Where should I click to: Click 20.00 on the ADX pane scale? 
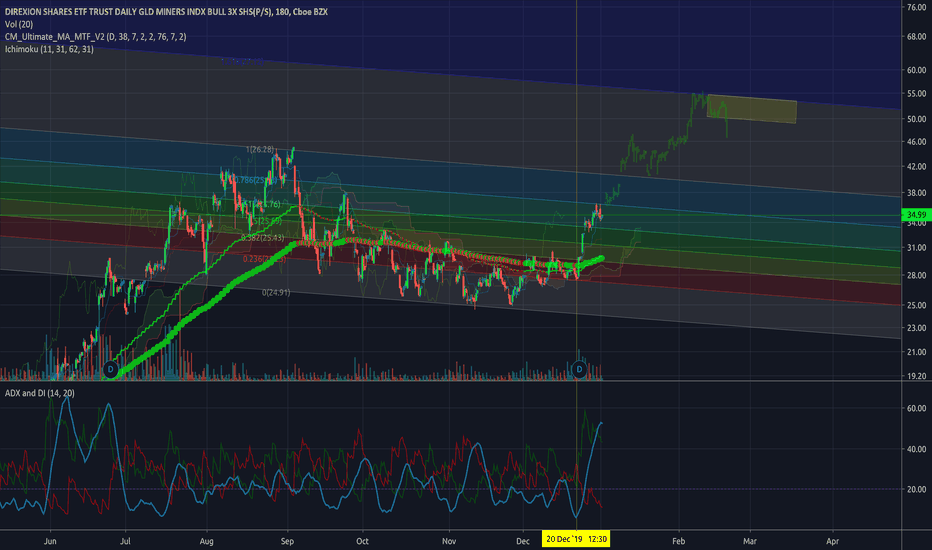917,489
